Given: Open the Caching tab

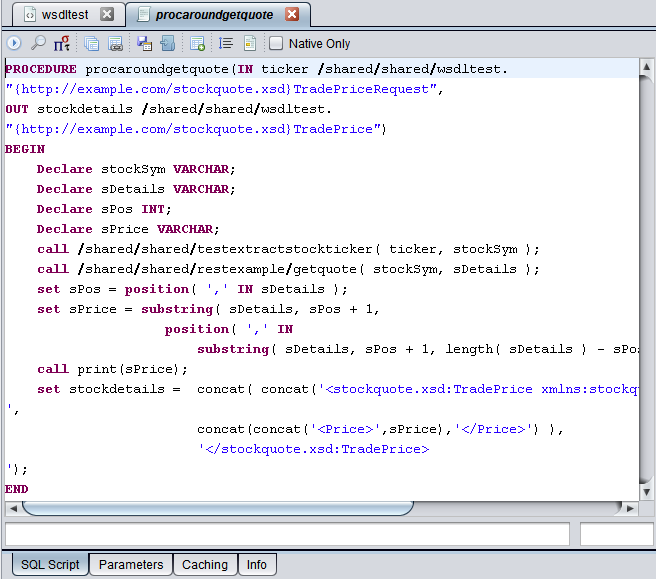Looking at the screenshot, I should (x=205, y=565).
